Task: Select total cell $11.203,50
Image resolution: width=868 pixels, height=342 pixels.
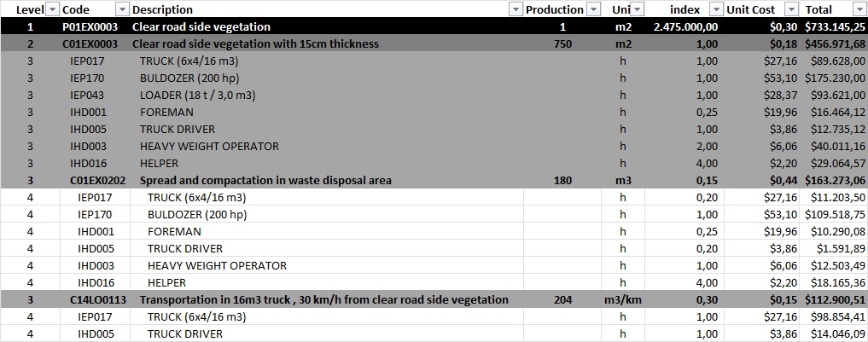Action: tap(838, 198)
